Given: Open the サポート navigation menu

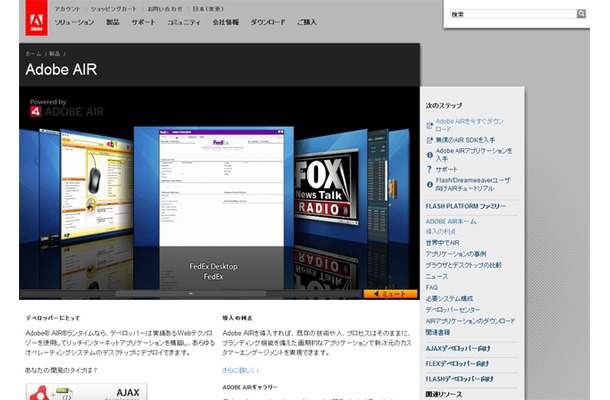Looking at the screenshot, I should coord(143,22).
